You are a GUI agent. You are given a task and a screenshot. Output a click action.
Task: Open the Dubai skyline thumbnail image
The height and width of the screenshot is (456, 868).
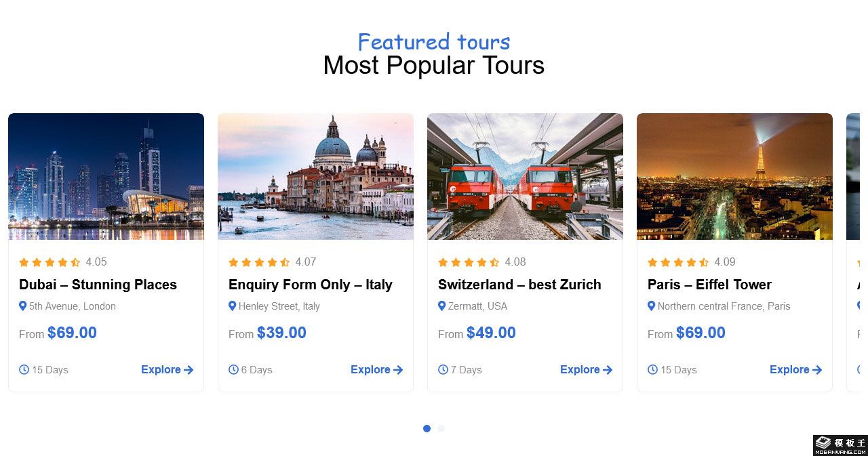point(106,176)
